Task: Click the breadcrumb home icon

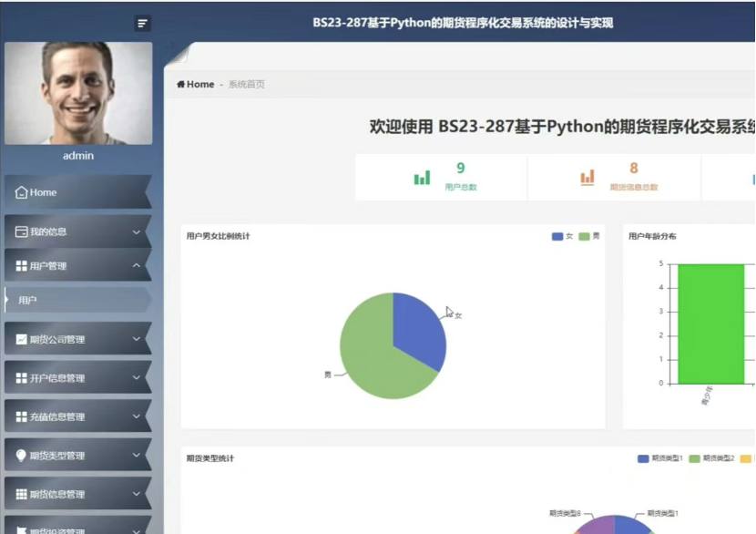Action: (181, 85)
